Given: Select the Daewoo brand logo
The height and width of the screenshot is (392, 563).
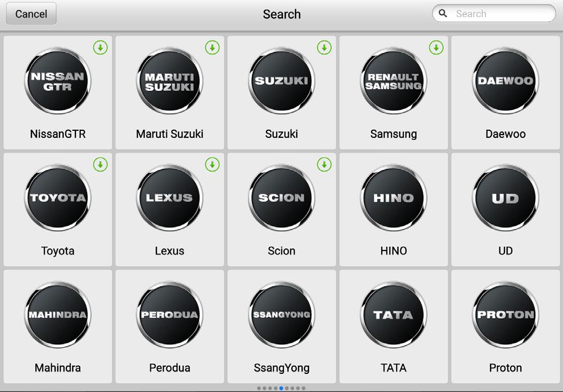Looking at the screenshot, I should (x=506, y=81).
